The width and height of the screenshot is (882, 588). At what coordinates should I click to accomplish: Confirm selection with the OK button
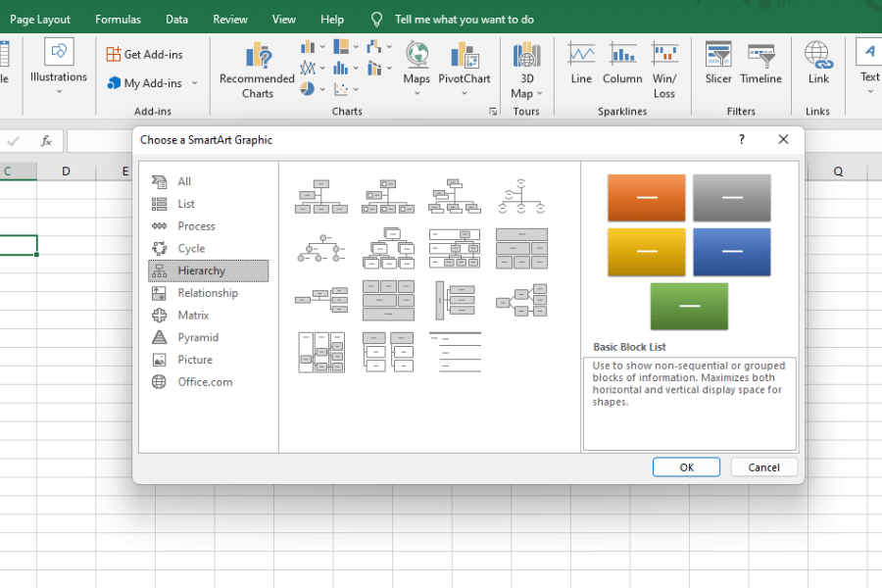685,466
